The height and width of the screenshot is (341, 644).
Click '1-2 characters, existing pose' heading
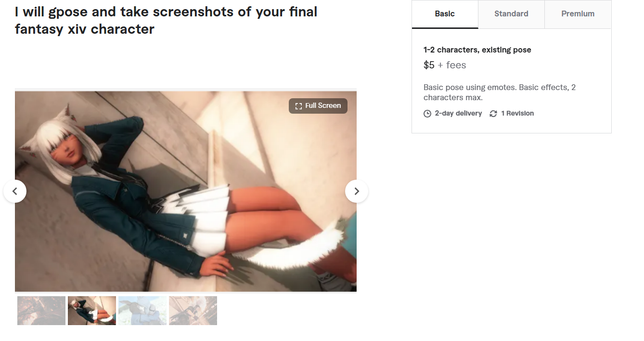(477, 50)
